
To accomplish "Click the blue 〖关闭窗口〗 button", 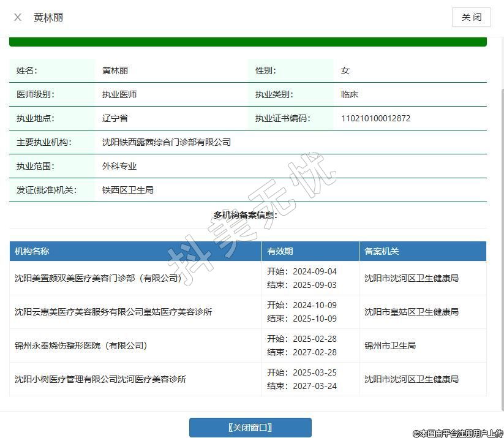I will click(250, 428).
